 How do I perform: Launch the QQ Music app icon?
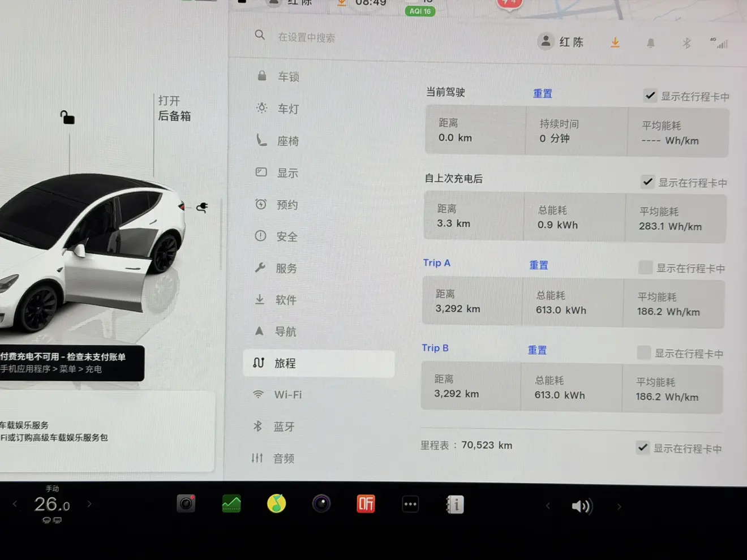[276, 503]
